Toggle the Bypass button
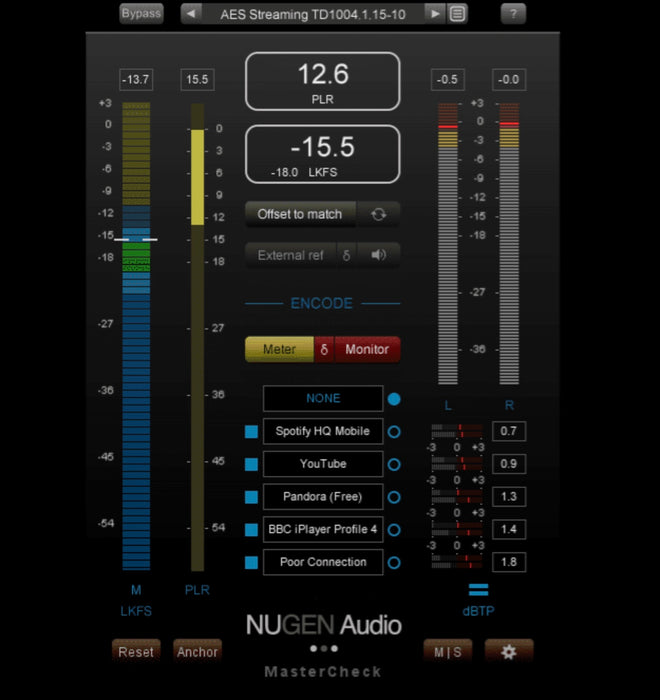 [x=141, y=14]
